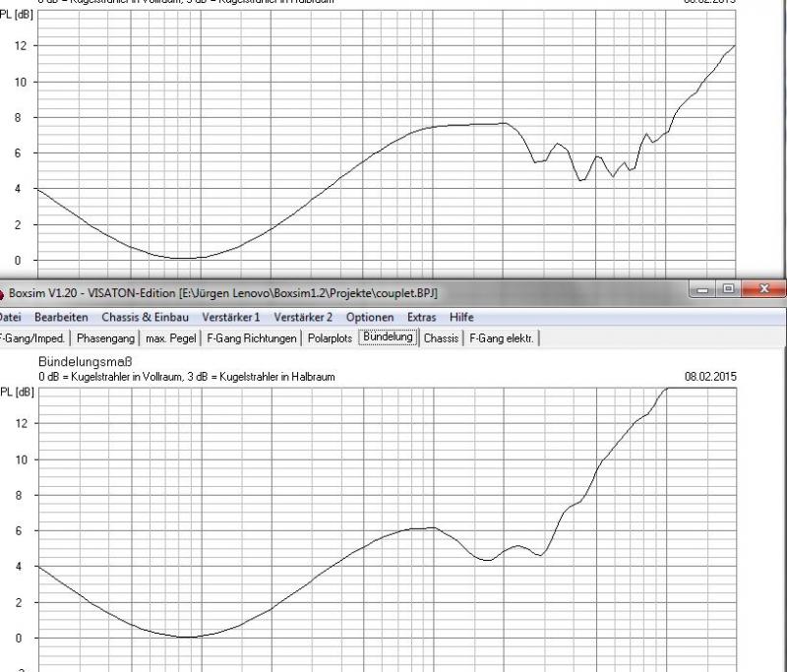
Task: Open the Optionen menu
Action: pos(370,317)
